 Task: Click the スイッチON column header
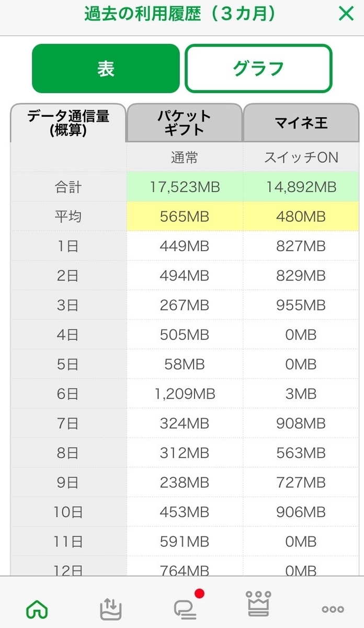[301, 158]
